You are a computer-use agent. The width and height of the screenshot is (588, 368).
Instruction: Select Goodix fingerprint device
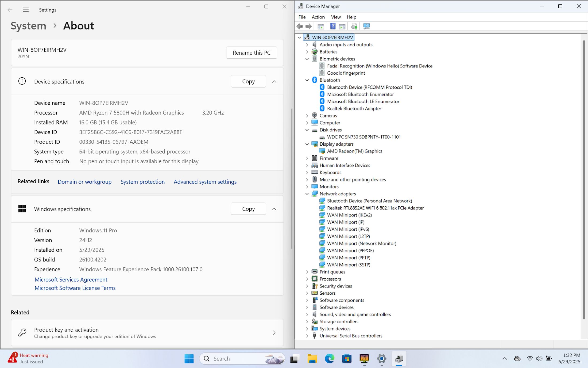pos(346,73)
